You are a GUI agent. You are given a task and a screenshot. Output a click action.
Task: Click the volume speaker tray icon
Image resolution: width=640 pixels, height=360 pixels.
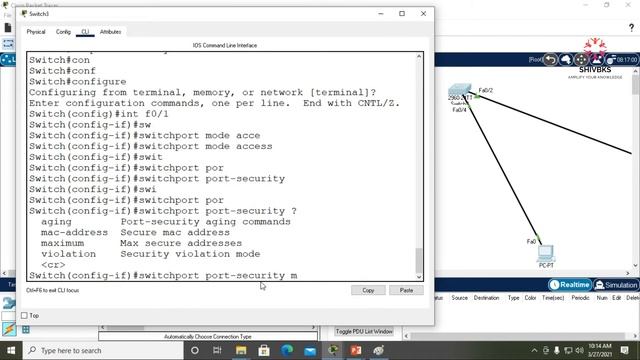(x=580, y=350)
